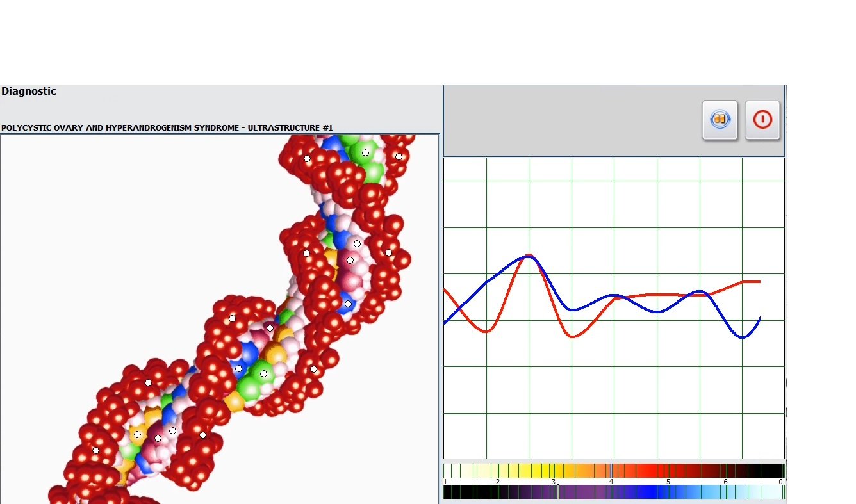Click the marker on the bottom magenta sphere

[x=158, y=438]
